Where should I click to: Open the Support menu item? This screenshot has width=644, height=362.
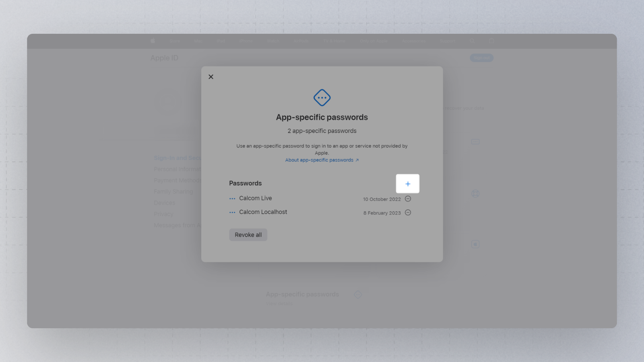(448, 41)
